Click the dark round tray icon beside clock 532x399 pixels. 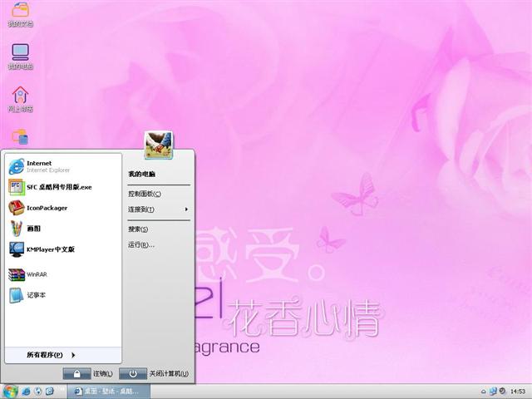(x=502, y=391)
